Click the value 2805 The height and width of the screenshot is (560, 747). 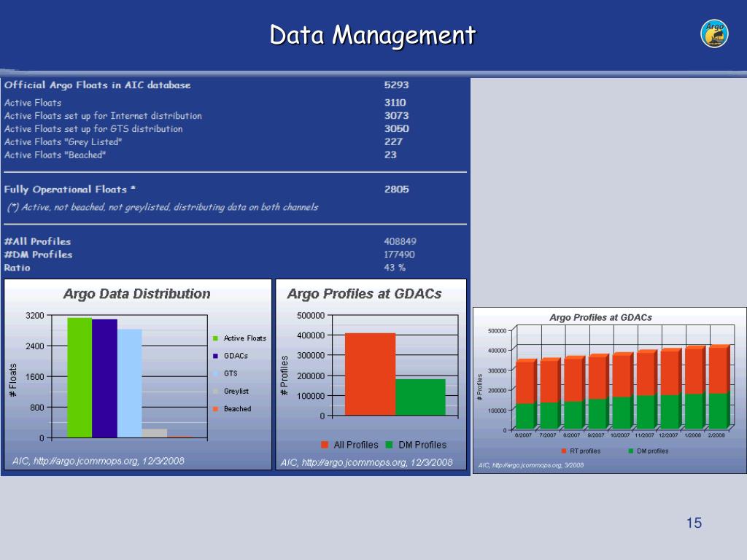click(x=396, y=189)
